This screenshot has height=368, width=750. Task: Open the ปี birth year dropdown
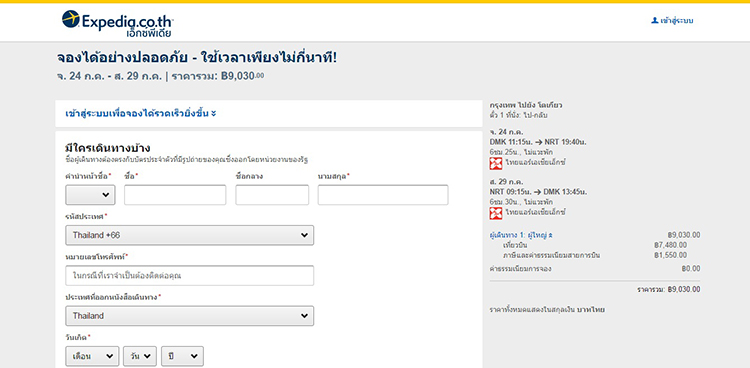tap(182, 356)
